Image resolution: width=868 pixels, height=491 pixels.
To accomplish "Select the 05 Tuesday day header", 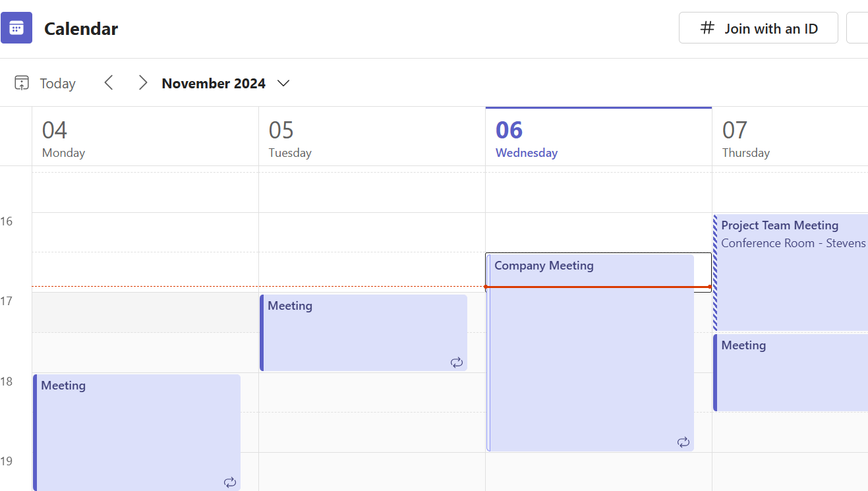I will tap(372, 136).
